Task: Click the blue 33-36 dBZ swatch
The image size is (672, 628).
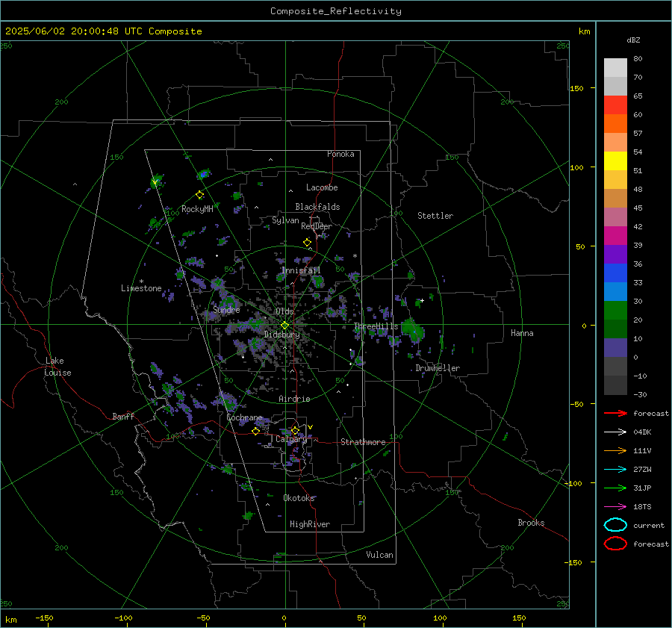Action: 615,273
